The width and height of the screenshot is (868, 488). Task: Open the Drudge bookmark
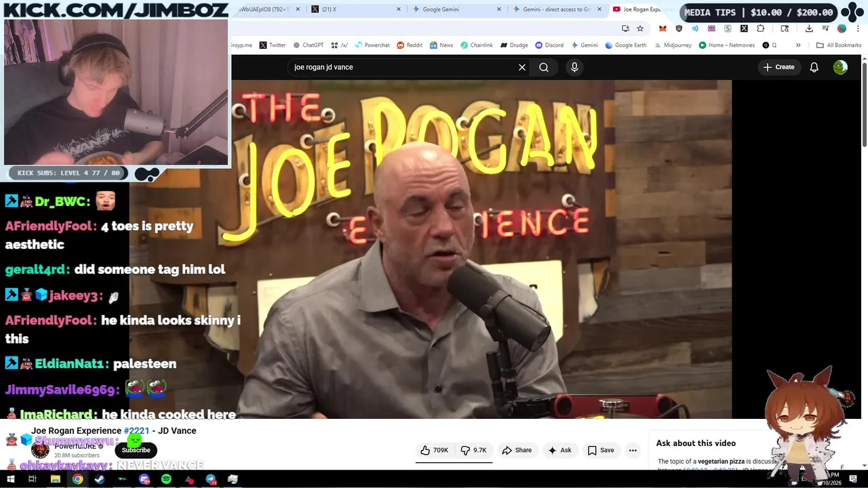(514, 45)
